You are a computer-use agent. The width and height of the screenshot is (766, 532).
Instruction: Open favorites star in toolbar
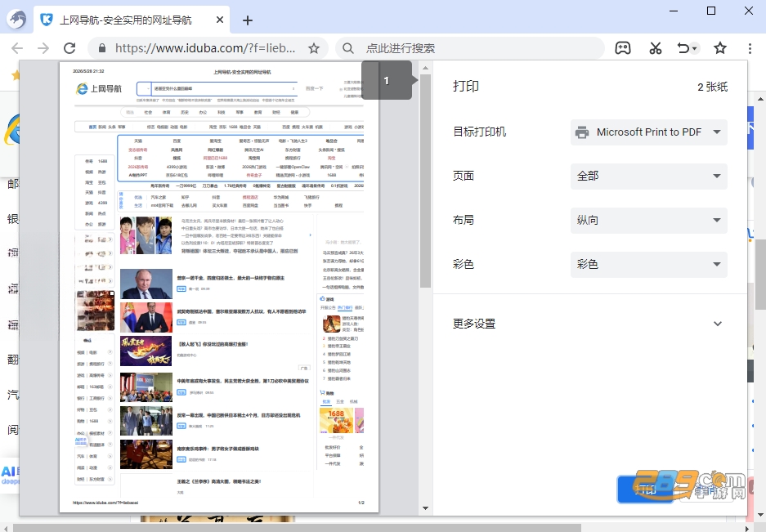coord(720,48)
